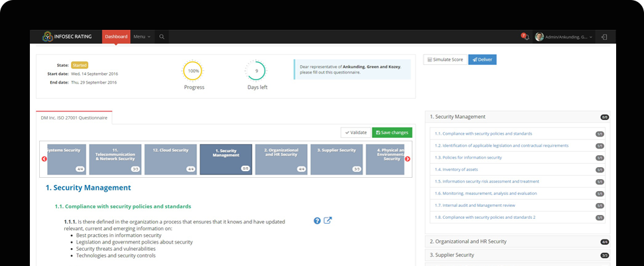
Task: Open the Menu dropdown
Action: click(x=142, y=36)
